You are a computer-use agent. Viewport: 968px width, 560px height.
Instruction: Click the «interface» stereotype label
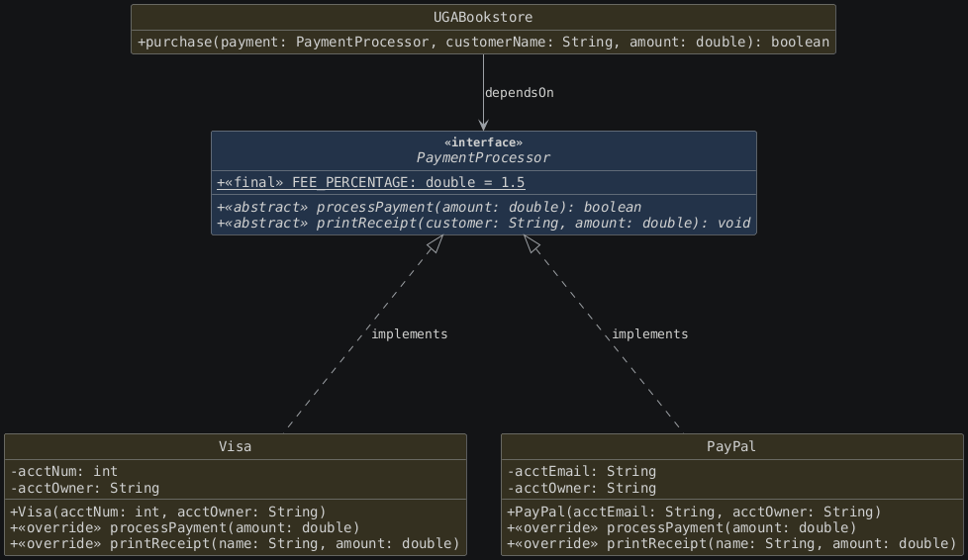(x=483, y=142)
